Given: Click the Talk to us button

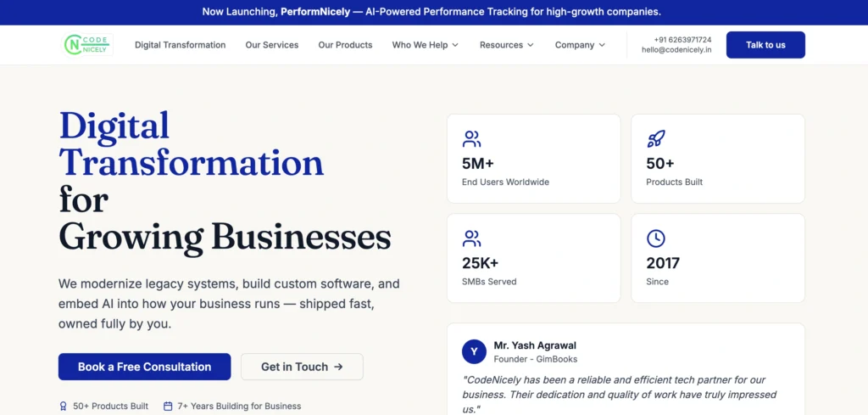Looking at the screenshot, I should coord(765,45).
